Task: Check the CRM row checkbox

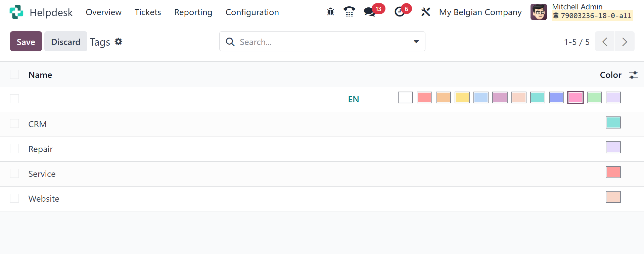Action: point(14,124)
